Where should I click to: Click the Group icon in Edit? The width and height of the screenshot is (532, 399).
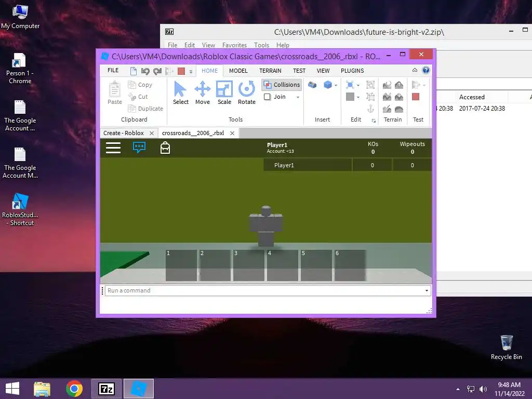(x=370, y=85)
